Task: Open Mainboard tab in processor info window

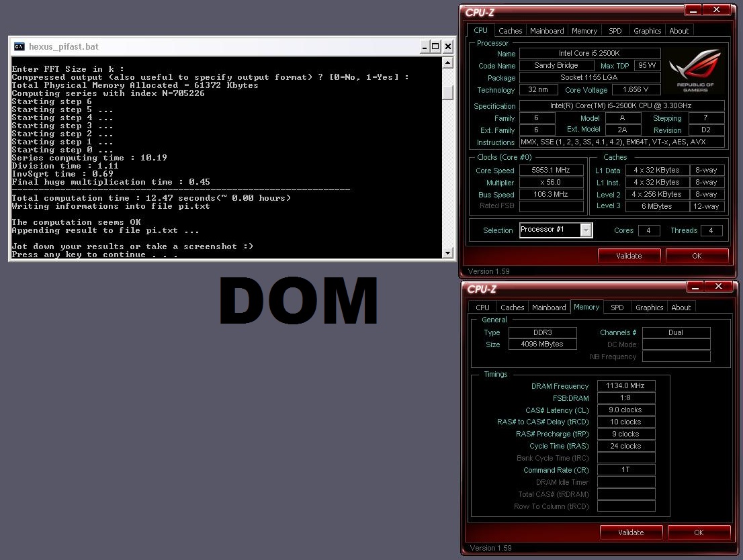Action: (x=547, y=31)
